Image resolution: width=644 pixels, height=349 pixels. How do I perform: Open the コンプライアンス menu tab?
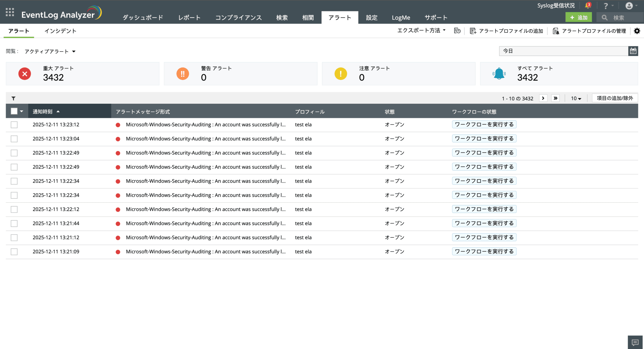pyautogui.click(x=238, y=18)
